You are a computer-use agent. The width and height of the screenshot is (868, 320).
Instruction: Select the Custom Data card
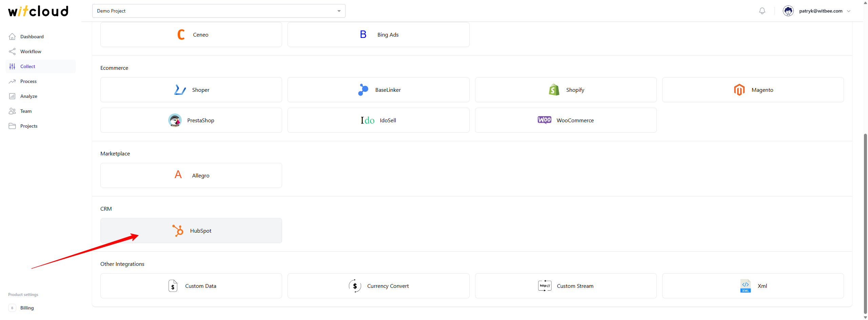(x=191, y=286)
